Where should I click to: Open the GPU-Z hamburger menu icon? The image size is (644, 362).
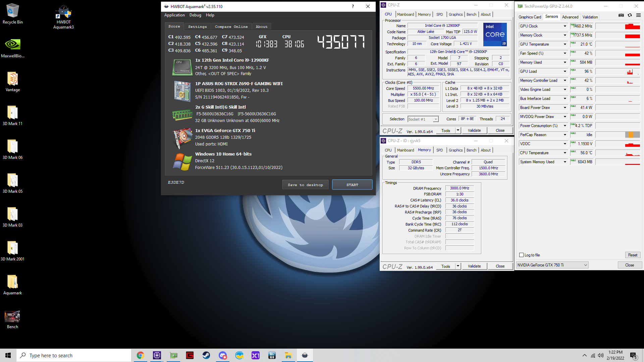pyautogui.click(x=638, y=15)
